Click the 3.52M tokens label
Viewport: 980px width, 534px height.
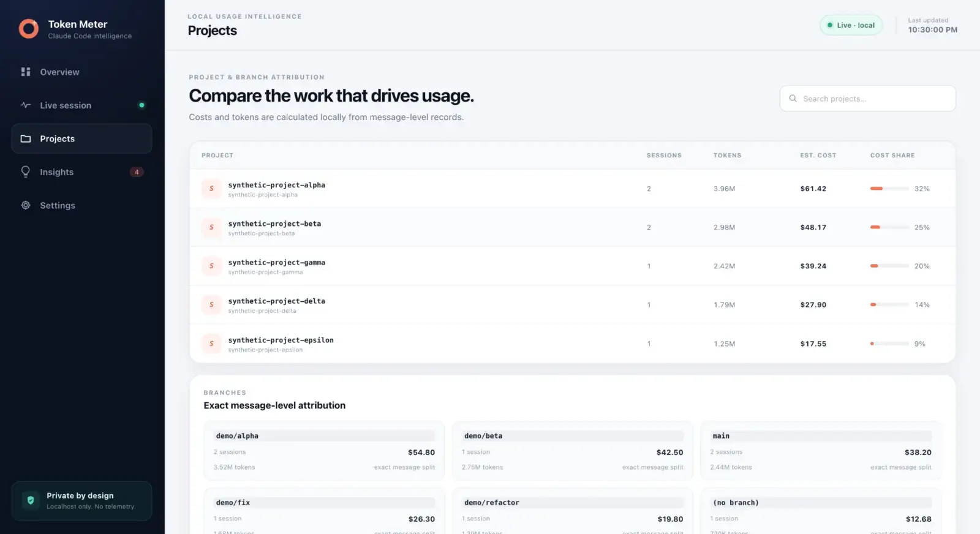click(x=234, y=467)
